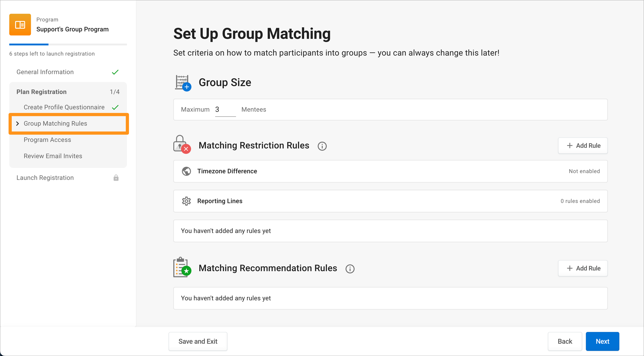Open the Timezone Difference rule row
644x356 pixels.
[x=390, y=171]
